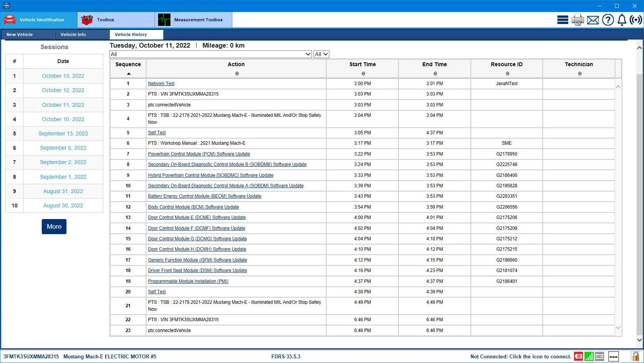Open the October 11, 2022 session

click(x=63, y=105)
